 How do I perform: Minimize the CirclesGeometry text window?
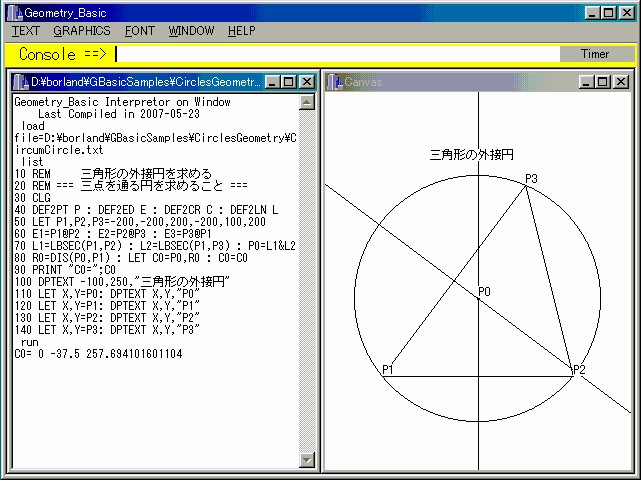(x=272, y=82)
